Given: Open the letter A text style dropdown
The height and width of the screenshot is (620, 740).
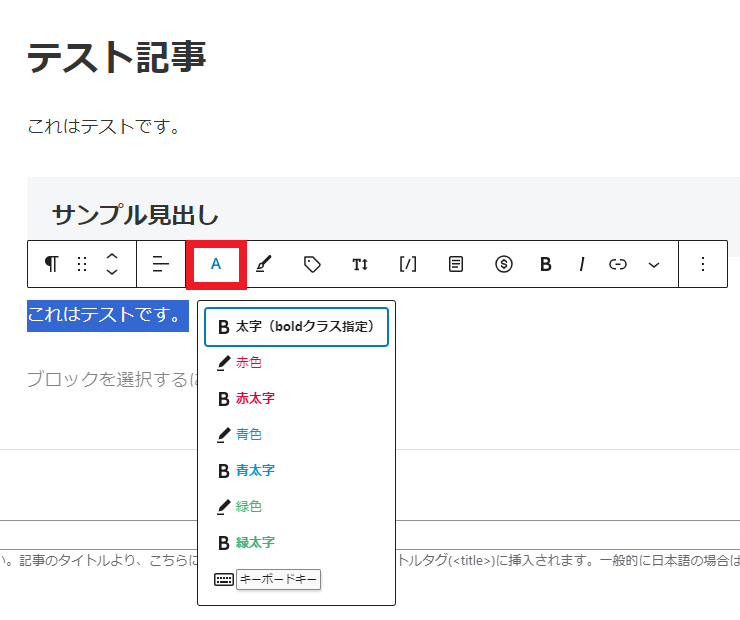Looking at the screenshot, I should pyautogui.click(x=216, y=264).
